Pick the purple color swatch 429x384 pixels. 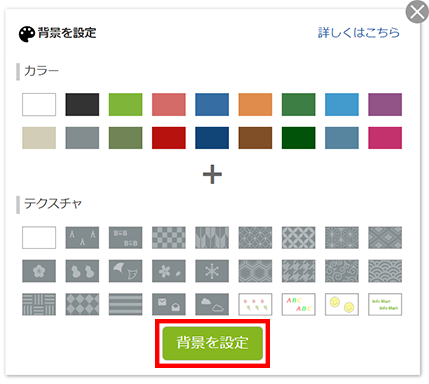point(385,105)
